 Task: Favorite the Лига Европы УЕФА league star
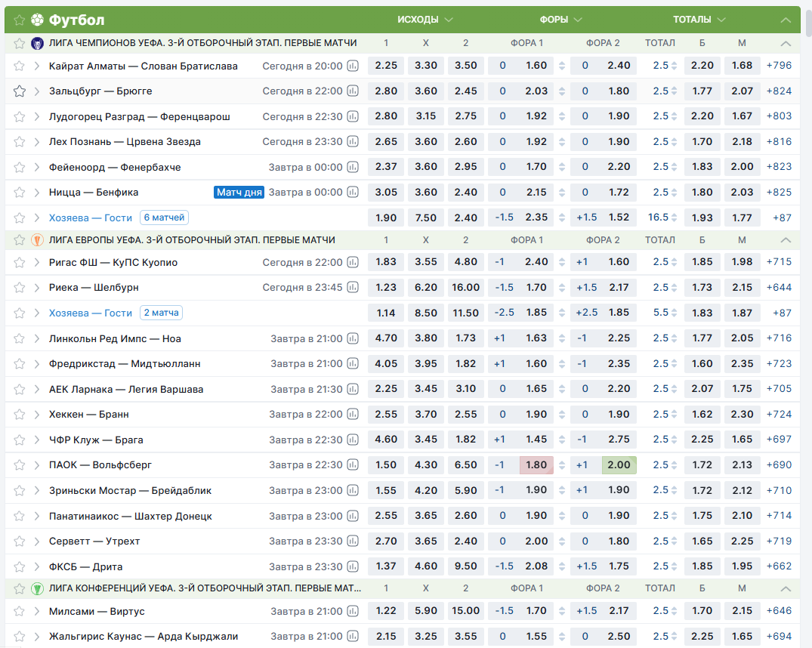19,240
